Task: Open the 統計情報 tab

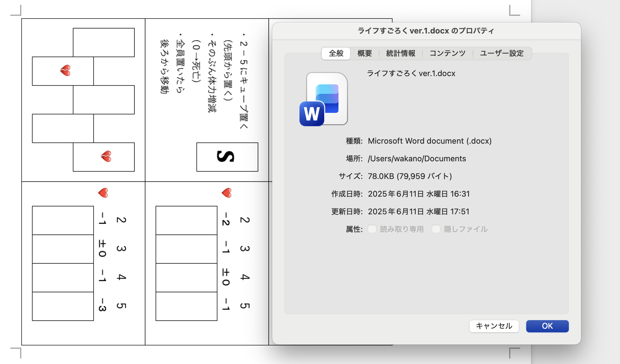Action: click(x=400, y=53)
